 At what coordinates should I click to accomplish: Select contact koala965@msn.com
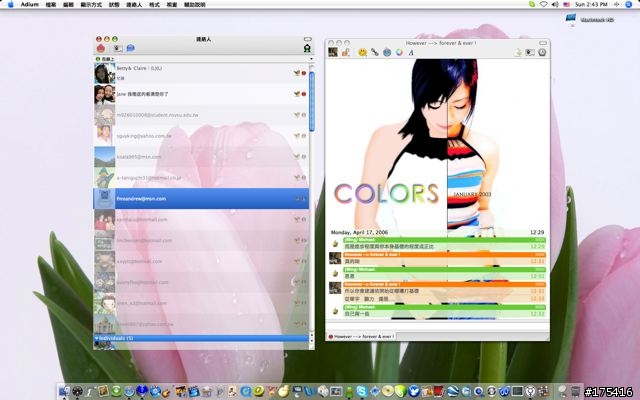pyautogui.click(x=202, y=157)
